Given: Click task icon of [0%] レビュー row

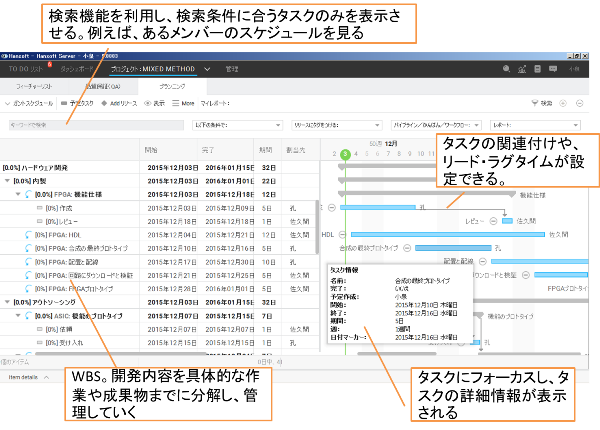Looking at the screenshot, I should point(39,221).
